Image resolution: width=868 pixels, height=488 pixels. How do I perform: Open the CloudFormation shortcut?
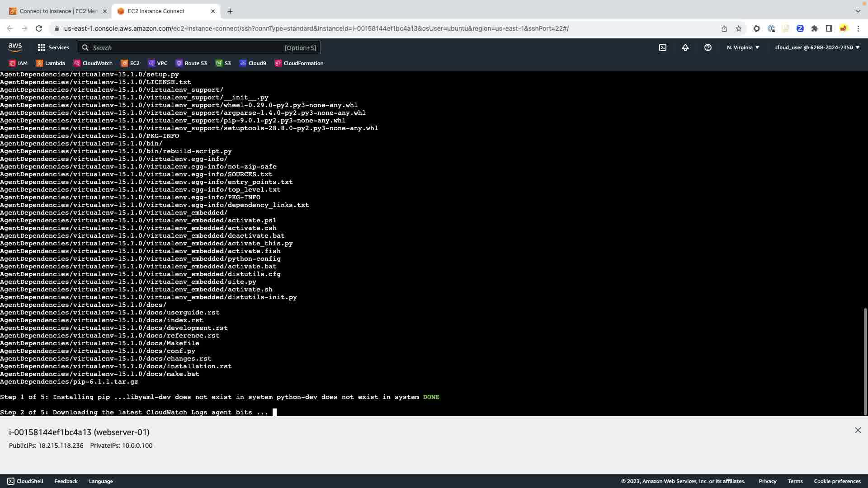299,63
